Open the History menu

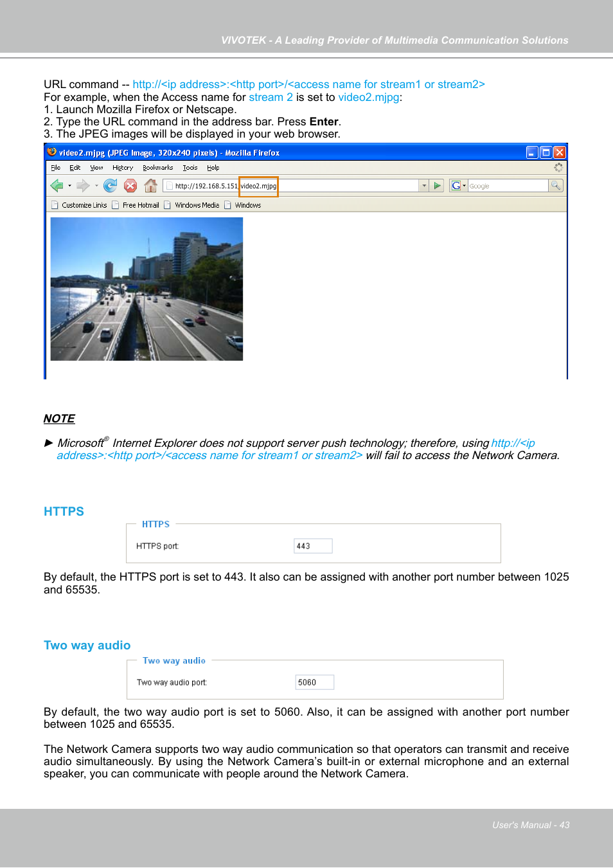tap(123, 168)
